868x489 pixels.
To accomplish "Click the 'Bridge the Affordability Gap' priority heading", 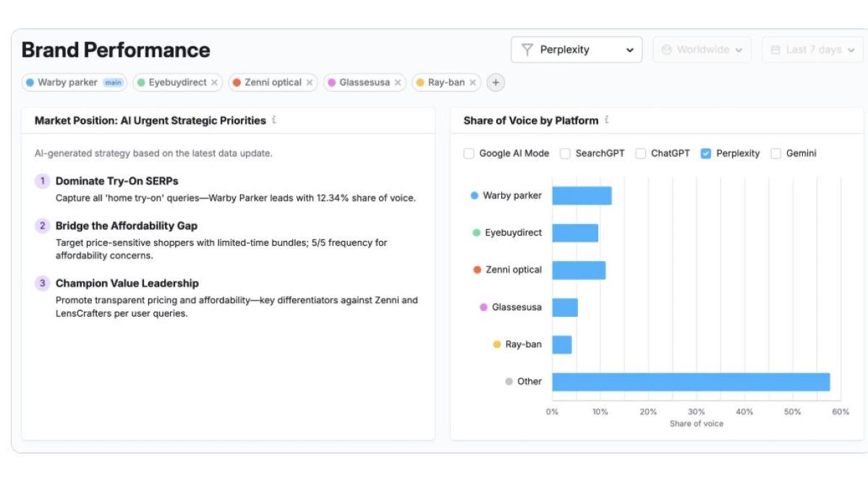I will click(x=127, y=226).
